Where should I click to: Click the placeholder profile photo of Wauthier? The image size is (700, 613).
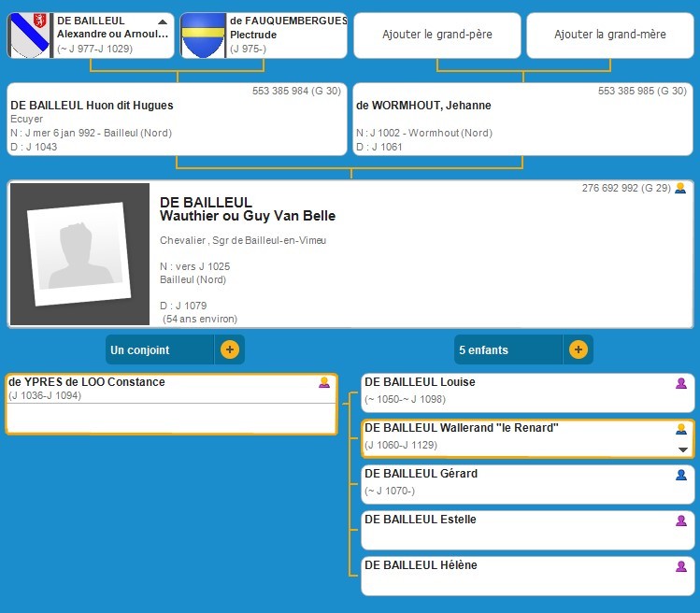coord(79,253)
